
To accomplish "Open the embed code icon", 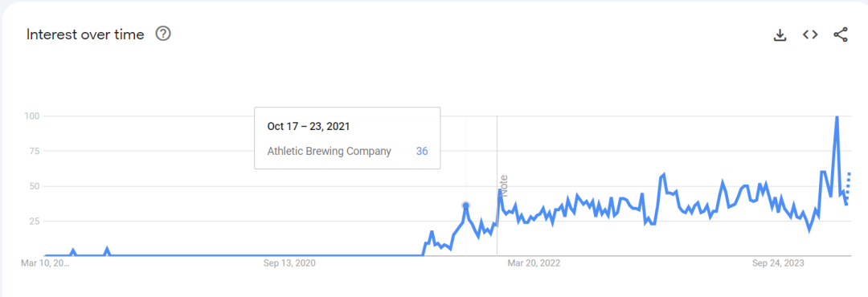I will [x=810, y=35].
